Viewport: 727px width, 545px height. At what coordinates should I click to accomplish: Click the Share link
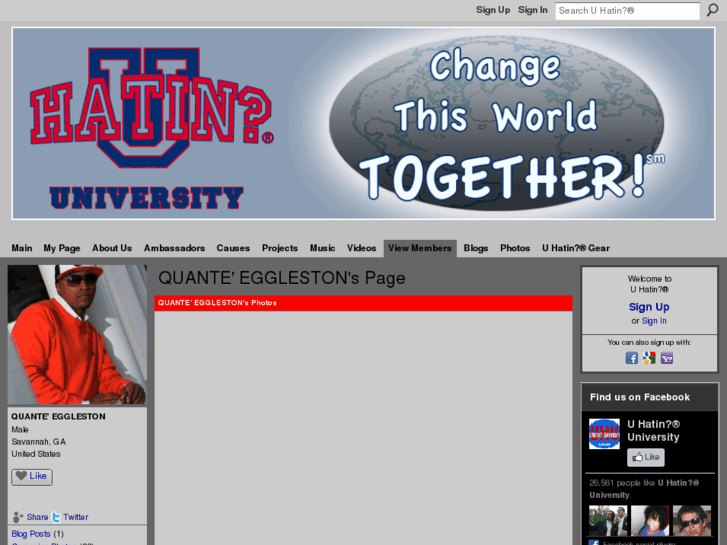click(x=38, y=517)
